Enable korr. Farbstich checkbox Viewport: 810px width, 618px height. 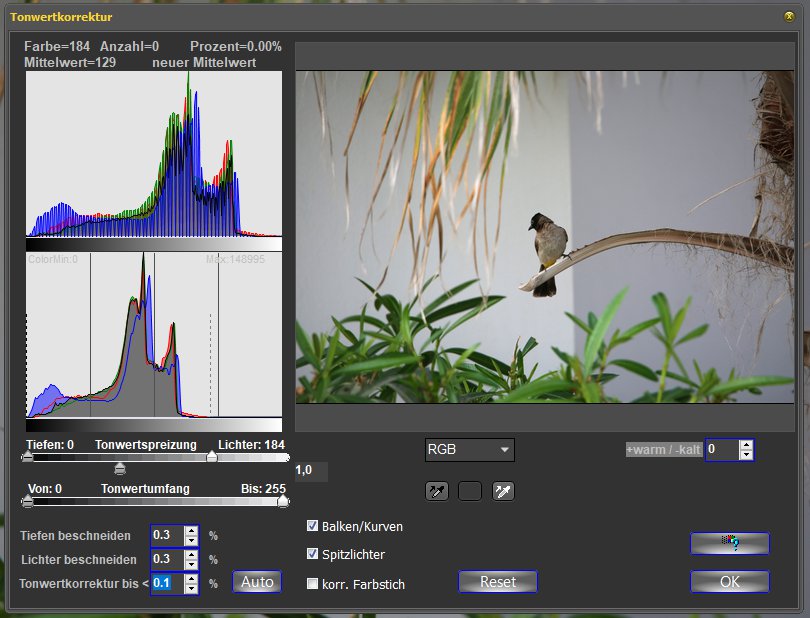point(313,584)
